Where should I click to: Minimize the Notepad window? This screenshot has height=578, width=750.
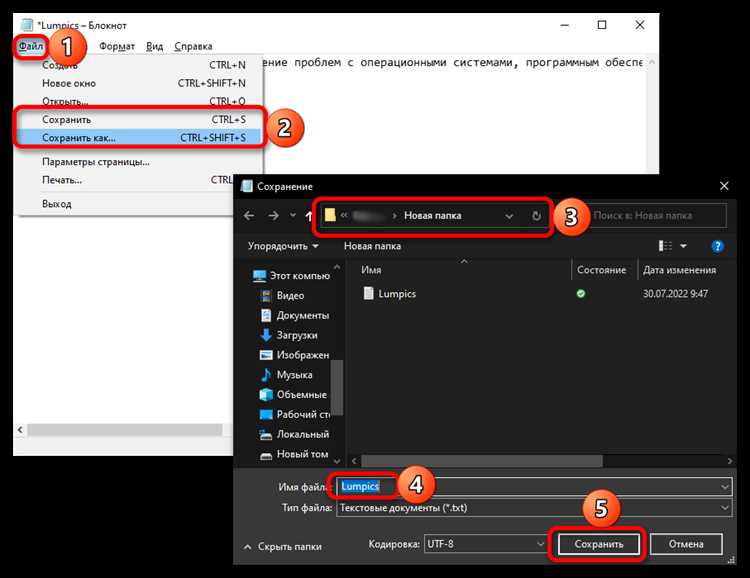pyautogui.click(x=565, y=25)
